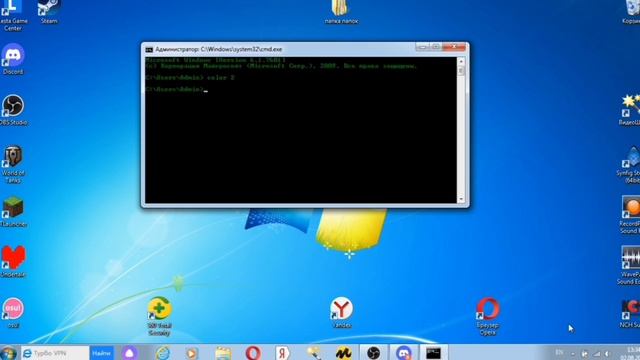Close the cmd.exe window
The image size is (640, 360).
coord(453,47)
